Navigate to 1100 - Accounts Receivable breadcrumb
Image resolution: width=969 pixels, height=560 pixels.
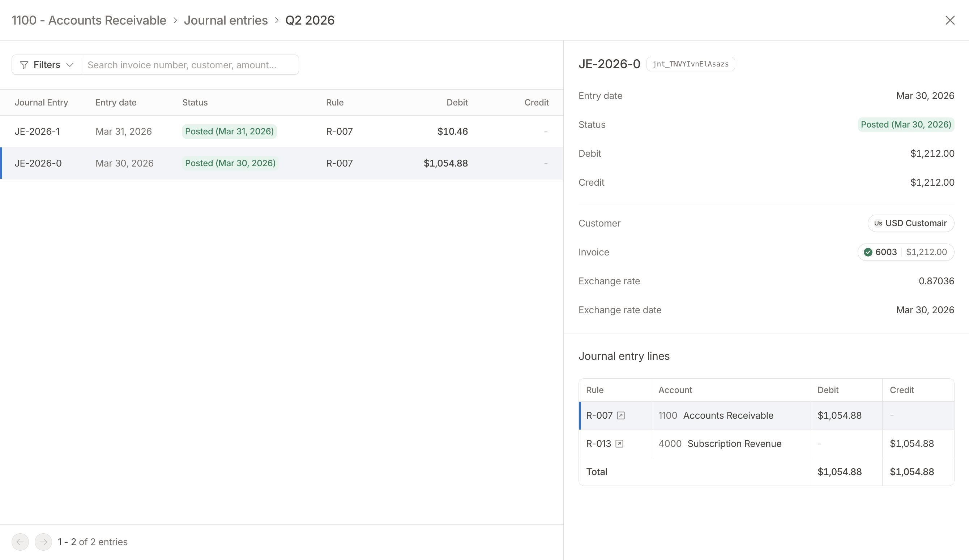(x=89, y=20)
